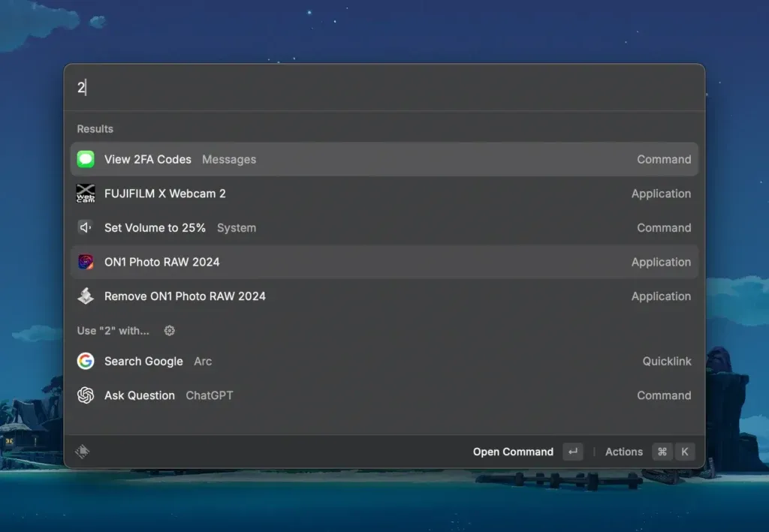Click Command label on Set Volume row
The width and height of the screenshot is (769, 532).
click(x=664, y=228)
